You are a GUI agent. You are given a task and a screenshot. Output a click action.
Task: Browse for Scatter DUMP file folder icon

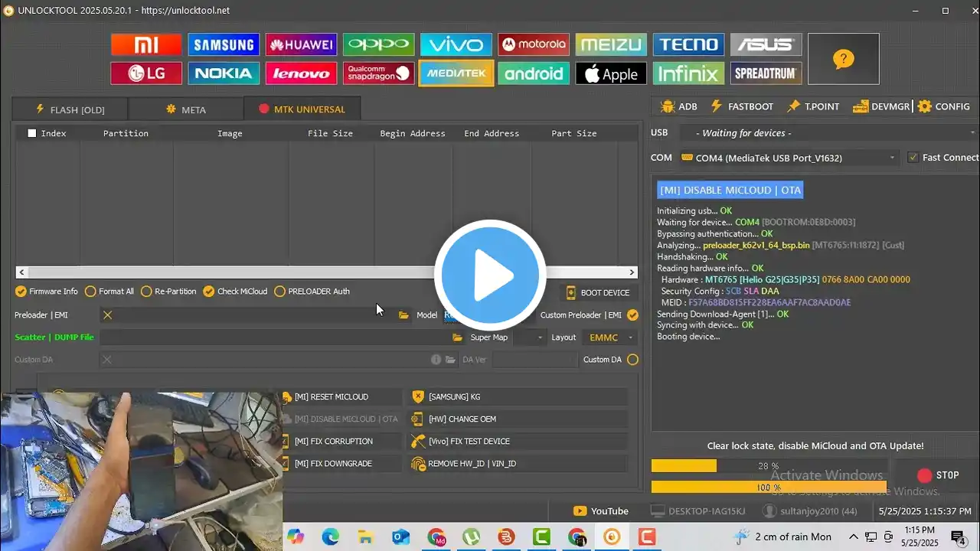click(457, 337)
